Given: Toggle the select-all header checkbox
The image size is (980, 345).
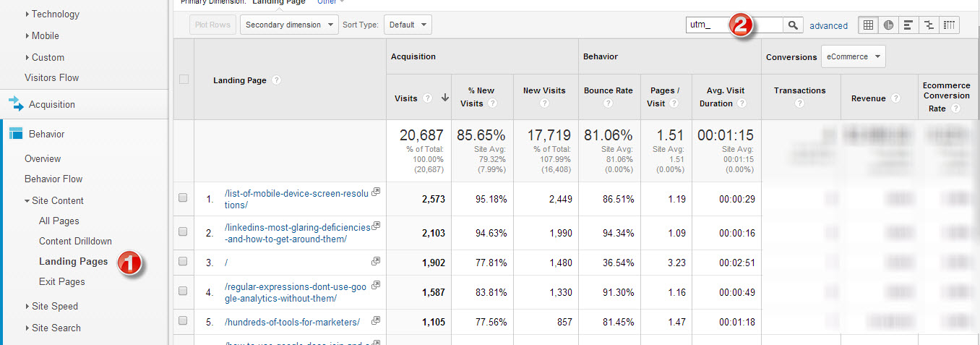Looking at the screenshot, I should pos(184,80).
